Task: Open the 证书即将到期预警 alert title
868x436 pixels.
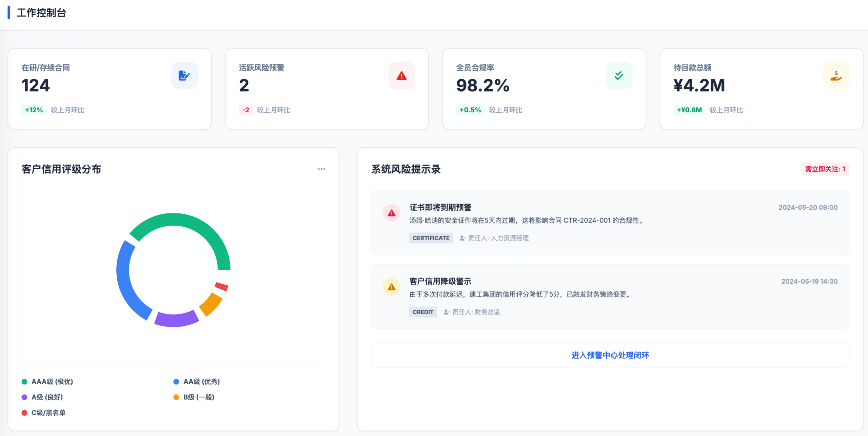Action: (x=440, y=207)
